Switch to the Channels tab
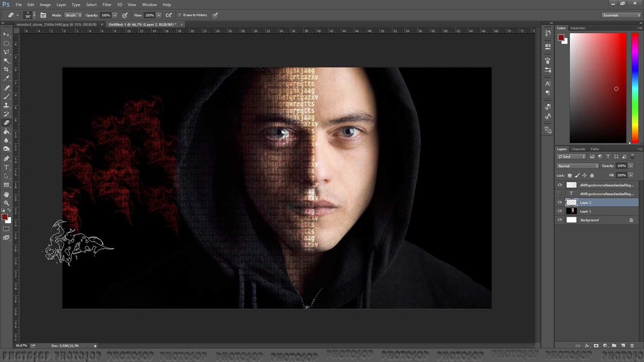Image resolution: width=644 pixels, height=362 pixels. click(x=578, y=149)
